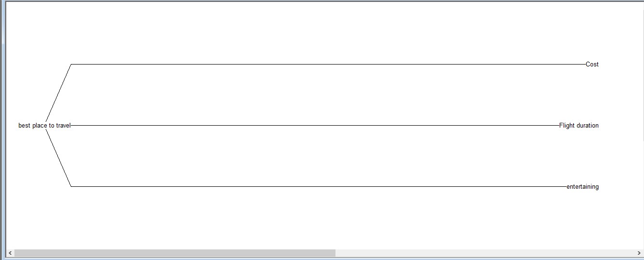Click the horizontal branch line leading to Cost
Image resolution: width=644 pixels, height=260 pixels.
328,64
